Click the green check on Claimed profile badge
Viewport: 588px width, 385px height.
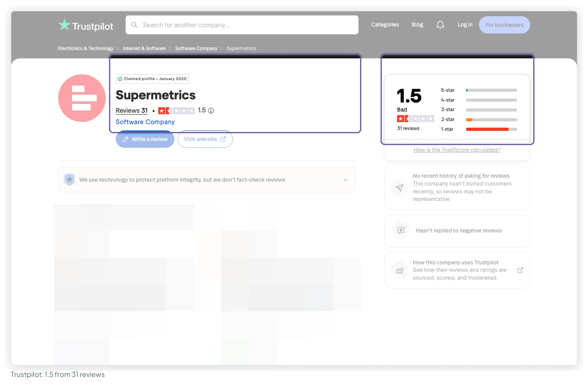120,79
